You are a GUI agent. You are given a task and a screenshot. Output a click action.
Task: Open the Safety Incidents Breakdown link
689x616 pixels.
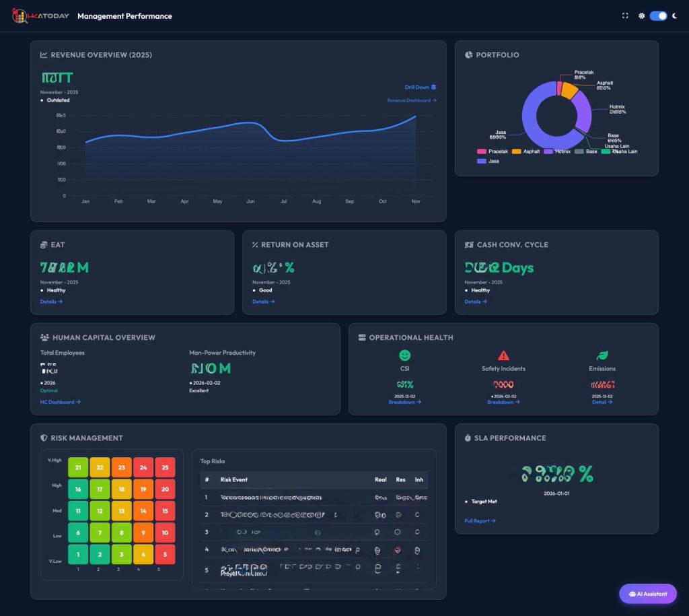tap(503, 402)
